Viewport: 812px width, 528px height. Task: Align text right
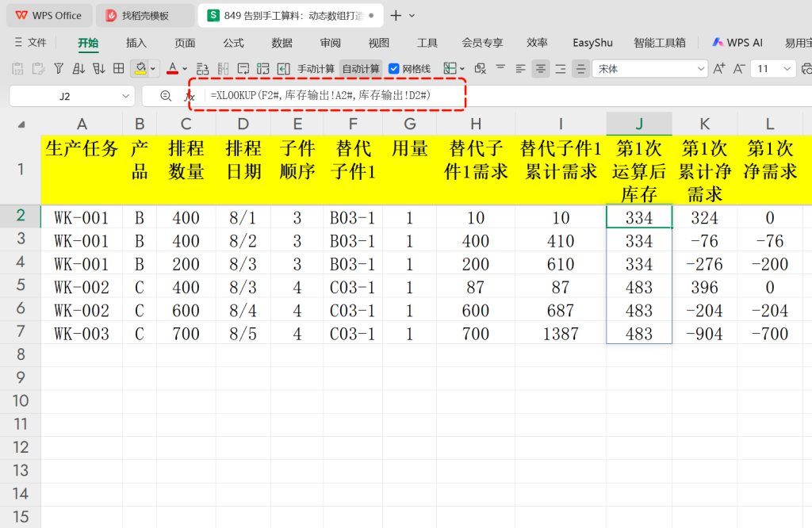[561, 69]
